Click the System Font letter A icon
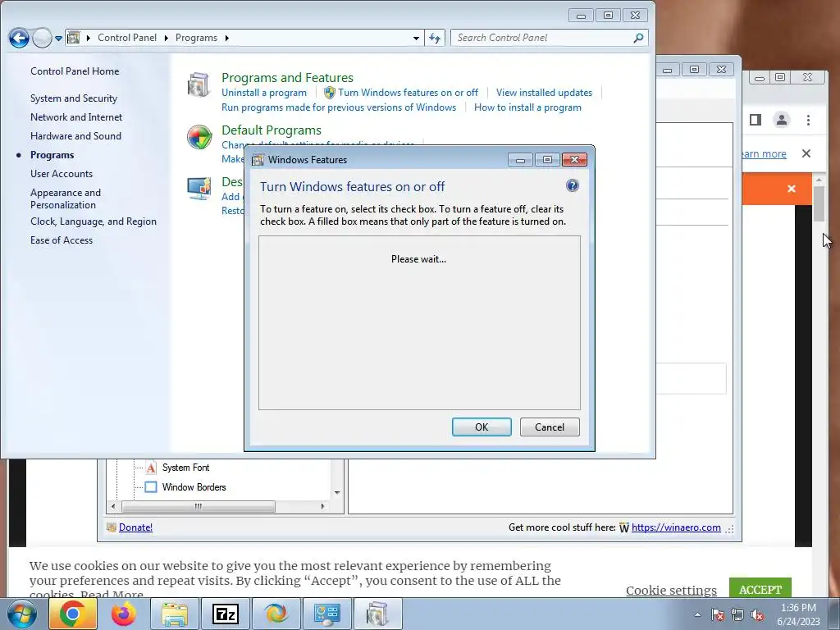This screenshot has height=630, width=840. pyautogui.click(x=151, y=468)
